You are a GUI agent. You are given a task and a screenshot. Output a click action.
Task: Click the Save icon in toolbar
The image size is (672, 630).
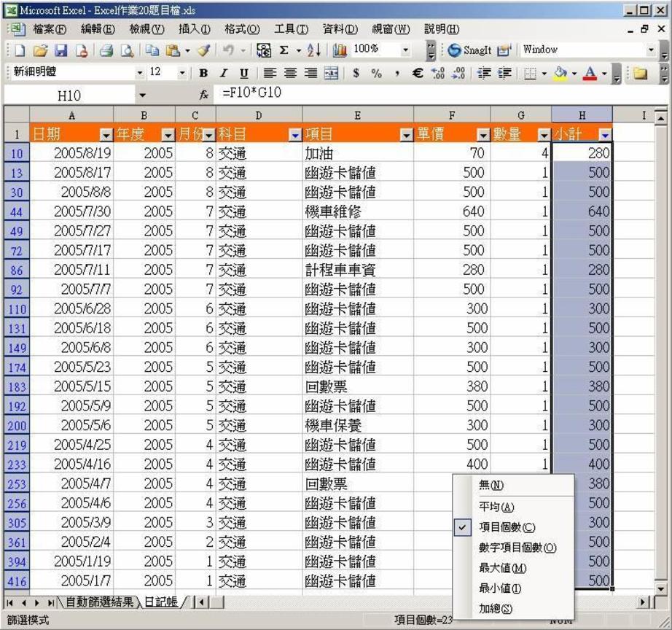point(61,50)
